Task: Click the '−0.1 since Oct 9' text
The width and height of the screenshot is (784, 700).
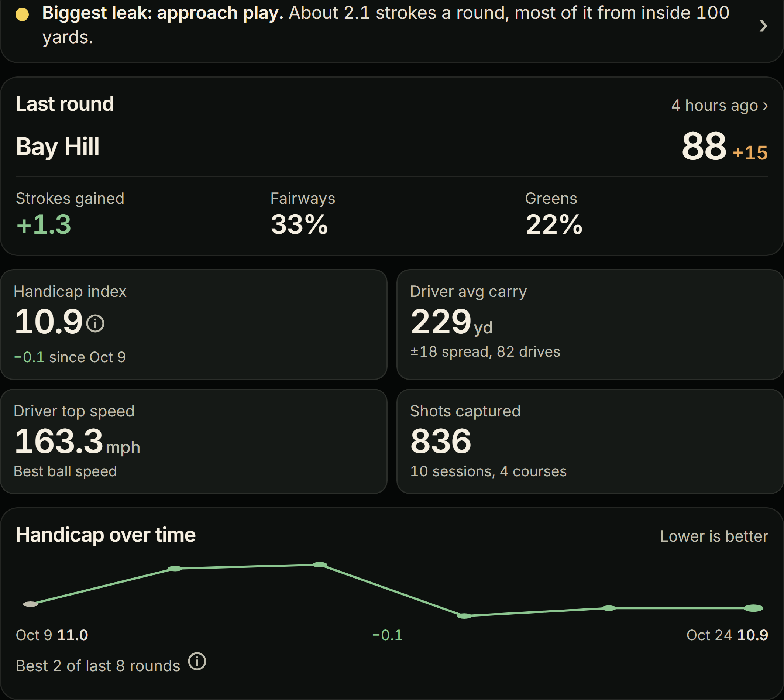Action: [70, 357]
